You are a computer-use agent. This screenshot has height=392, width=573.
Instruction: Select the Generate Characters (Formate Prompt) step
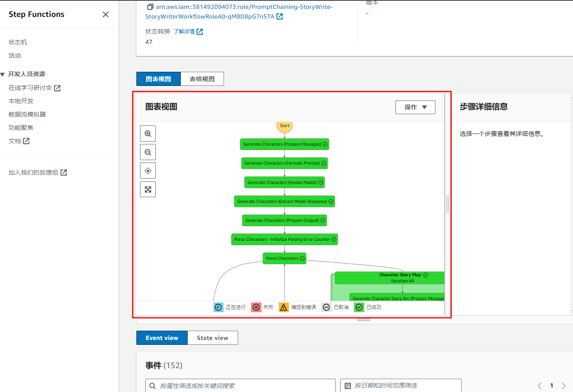click(284, 163)
